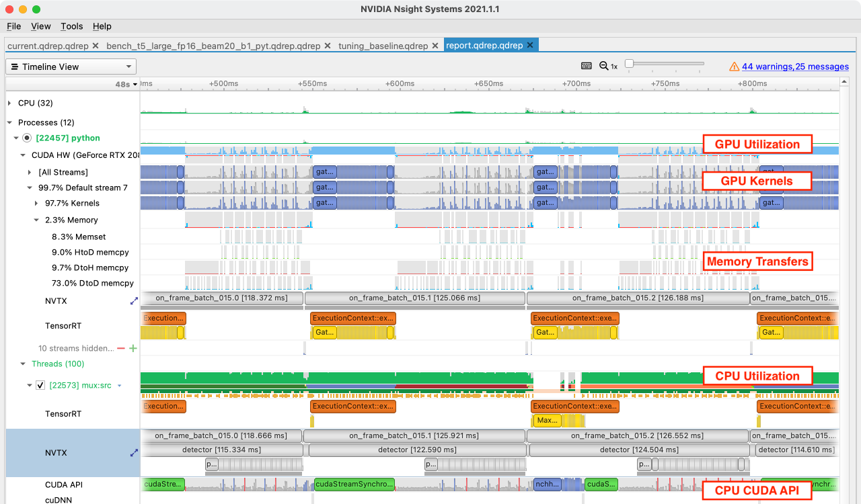Collapse the Default stream 7 row
Viewport: 861px width, 504px height.
pyautogui.click(x=30, y=187)
